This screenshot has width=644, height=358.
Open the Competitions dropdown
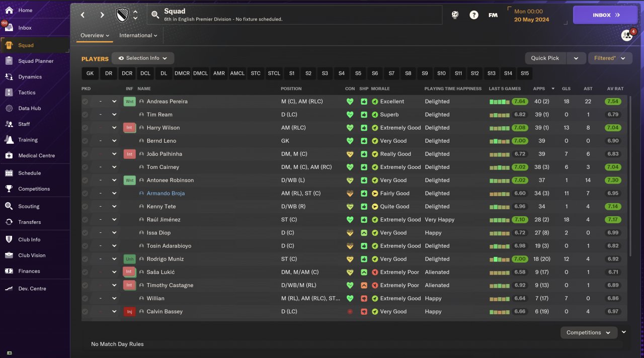click(x=588, y=332)
